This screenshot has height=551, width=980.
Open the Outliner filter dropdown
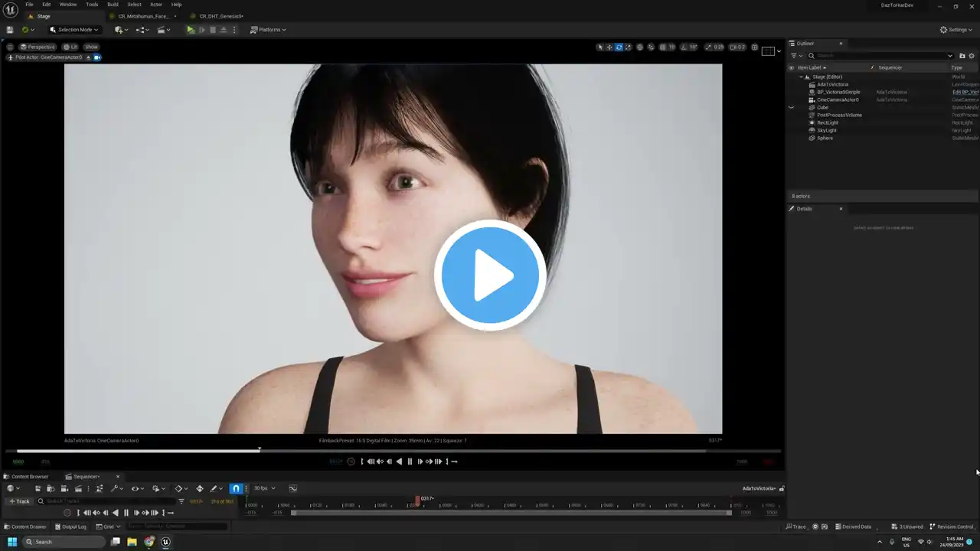796,56
